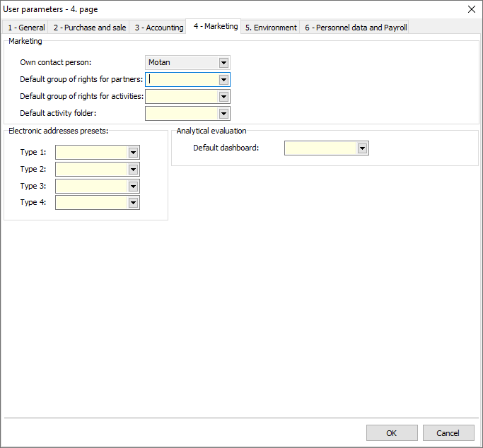Open the Own contact person dropdown
This screenshot has width=483, height=448.
(223, 63)
